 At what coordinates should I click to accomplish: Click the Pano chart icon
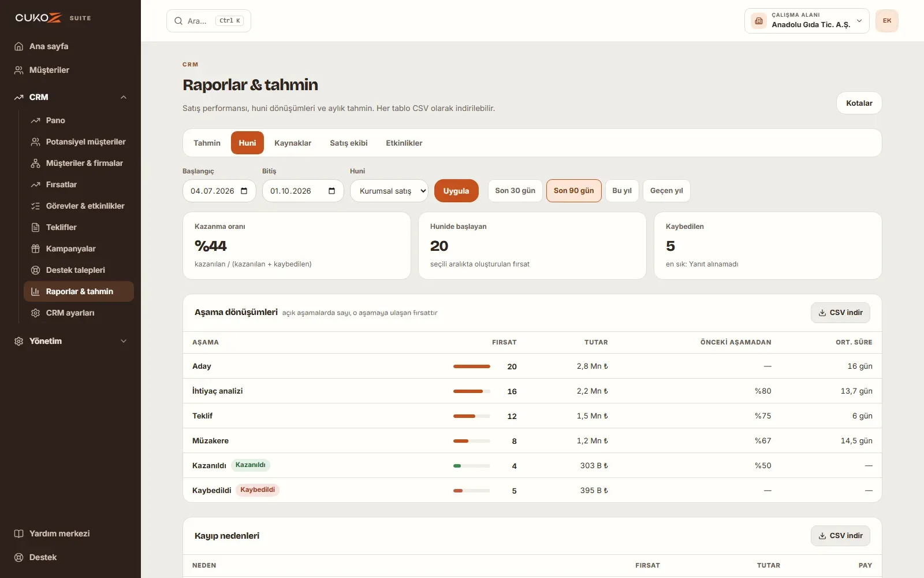[35, 120]
